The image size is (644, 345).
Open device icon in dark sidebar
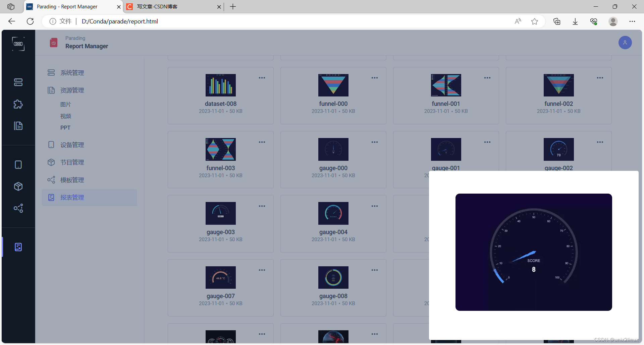(x=18, y=164)
